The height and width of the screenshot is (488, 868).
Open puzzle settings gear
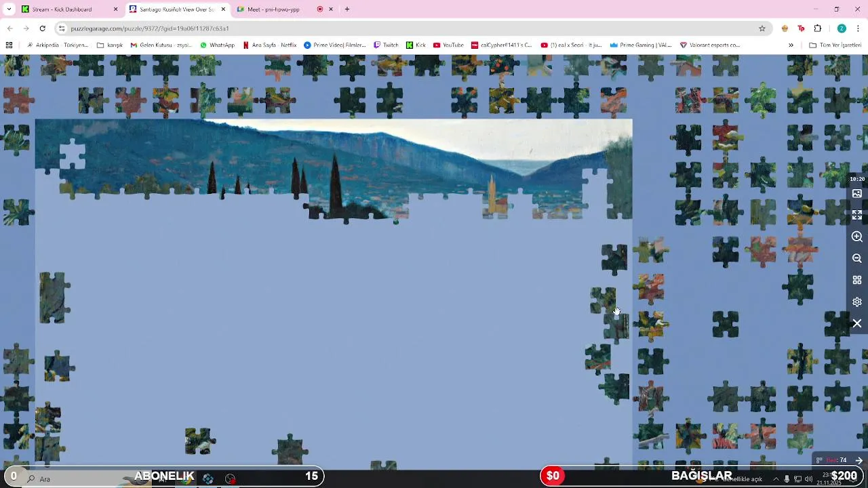[x=857, y=302]
